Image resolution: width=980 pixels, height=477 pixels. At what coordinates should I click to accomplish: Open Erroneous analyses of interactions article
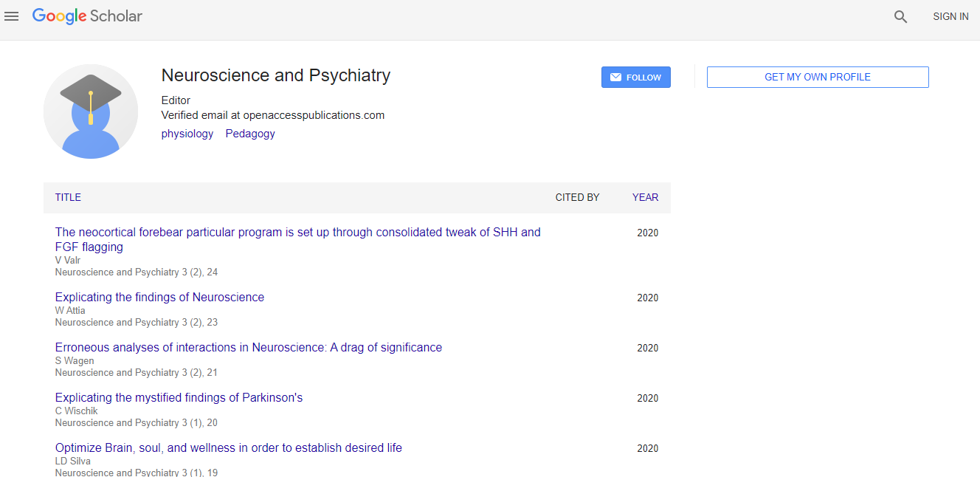tap(249, 347)
